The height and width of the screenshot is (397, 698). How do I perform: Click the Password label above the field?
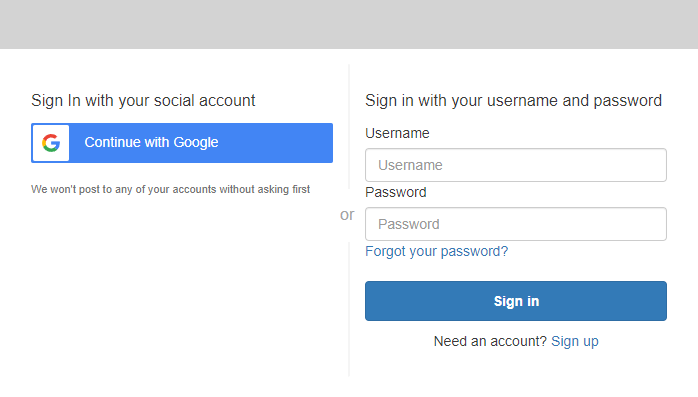point(396,192)
